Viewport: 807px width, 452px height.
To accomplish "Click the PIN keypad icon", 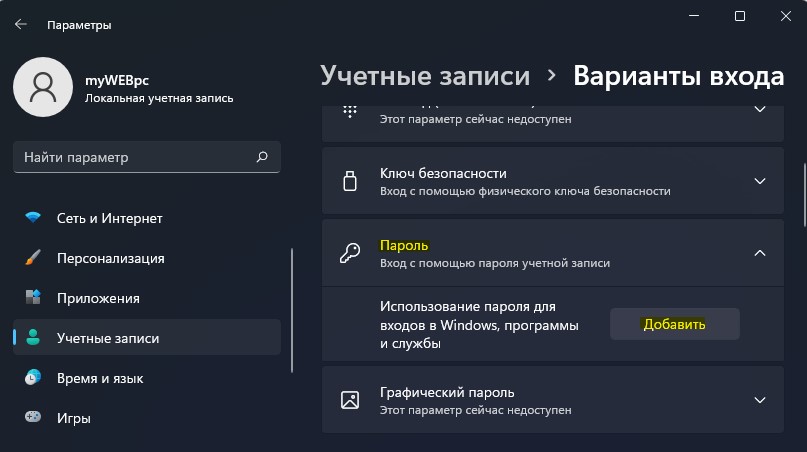I will coord(350,112).
